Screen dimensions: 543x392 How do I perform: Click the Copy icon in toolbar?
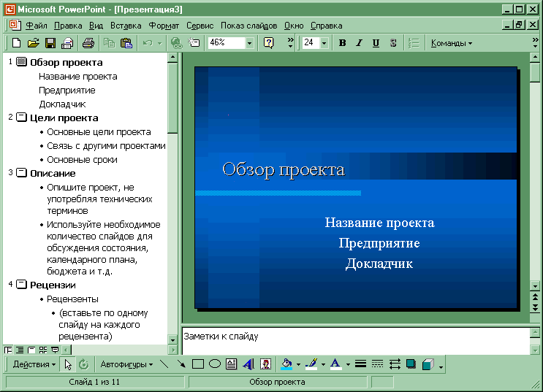click(110, 43)
